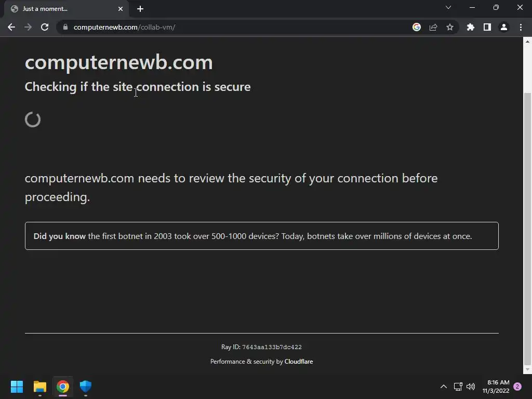
Task: Click the 'Did you know' botnet fact box
Action: coord(262,236)
